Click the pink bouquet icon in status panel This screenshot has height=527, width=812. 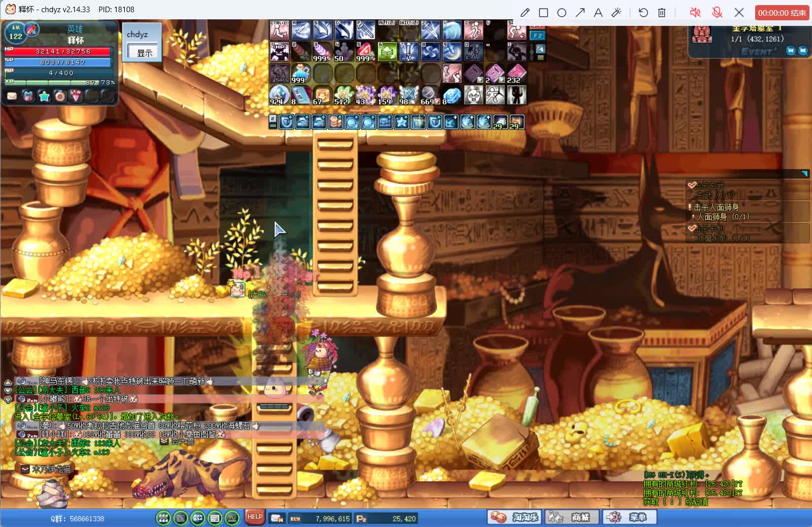click(76, 96)
